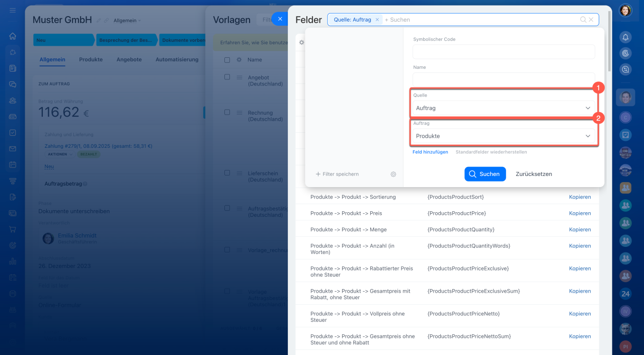Expand the AKTIONEN dropdown under Zahlung
644x355 pixels.
(60, 154)
